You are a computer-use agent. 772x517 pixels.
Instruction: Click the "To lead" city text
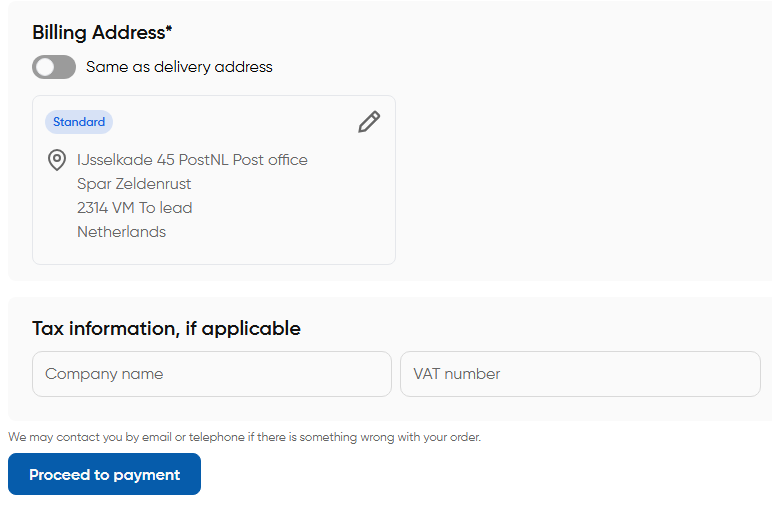pyautogui.click(x=165, y=208)
